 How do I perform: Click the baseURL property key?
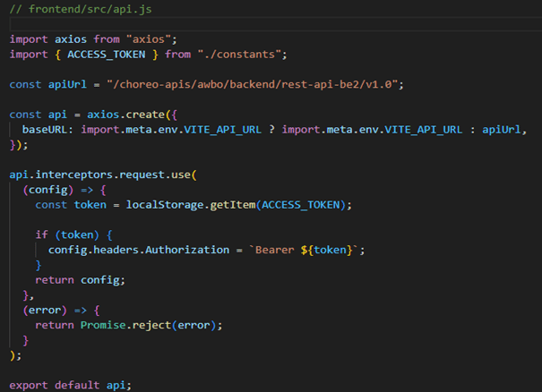pyautogui.click(x=45, y=130)
